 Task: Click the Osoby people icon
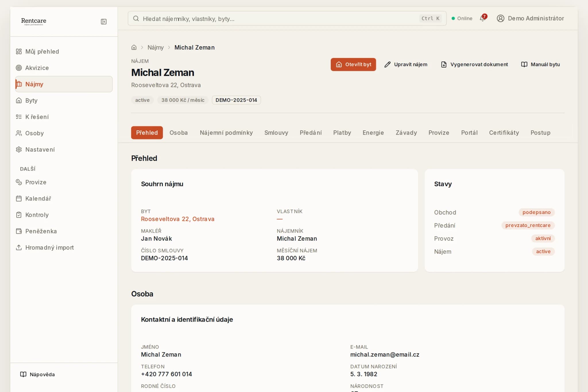point(19,133)
